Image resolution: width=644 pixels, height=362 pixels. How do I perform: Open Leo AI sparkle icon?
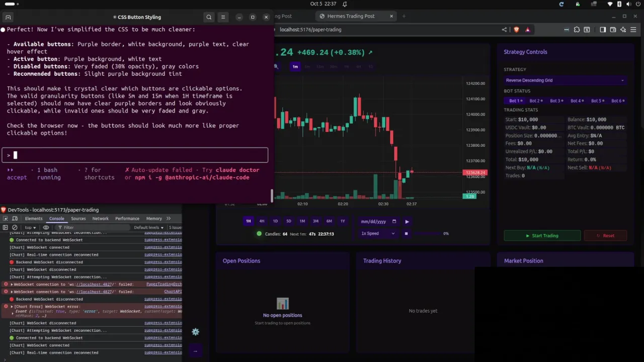click(x=623, y=30)
